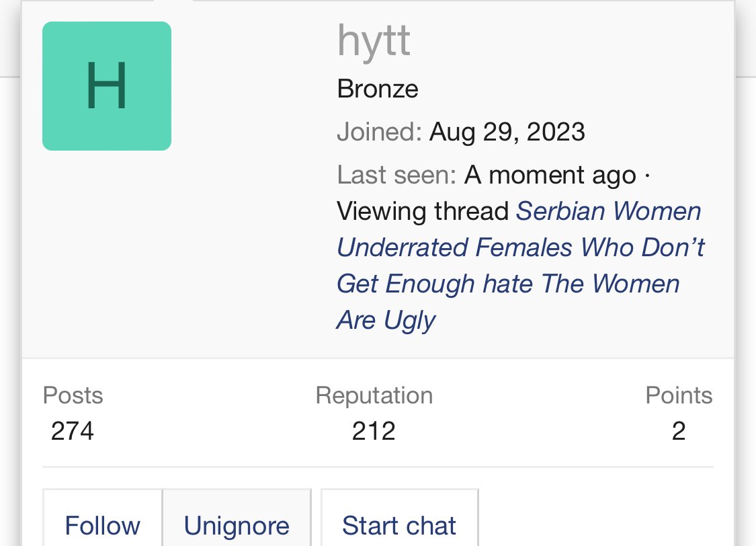This screenshot has width=756, height=546.
Task: Open the hytt username profile
Action: (x=374, y=41)
